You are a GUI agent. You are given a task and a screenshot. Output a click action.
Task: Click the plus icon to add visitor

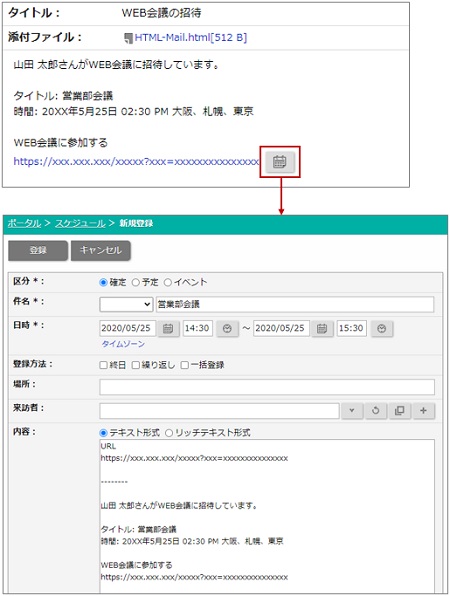pyautogui.click(x=423, y=411)
